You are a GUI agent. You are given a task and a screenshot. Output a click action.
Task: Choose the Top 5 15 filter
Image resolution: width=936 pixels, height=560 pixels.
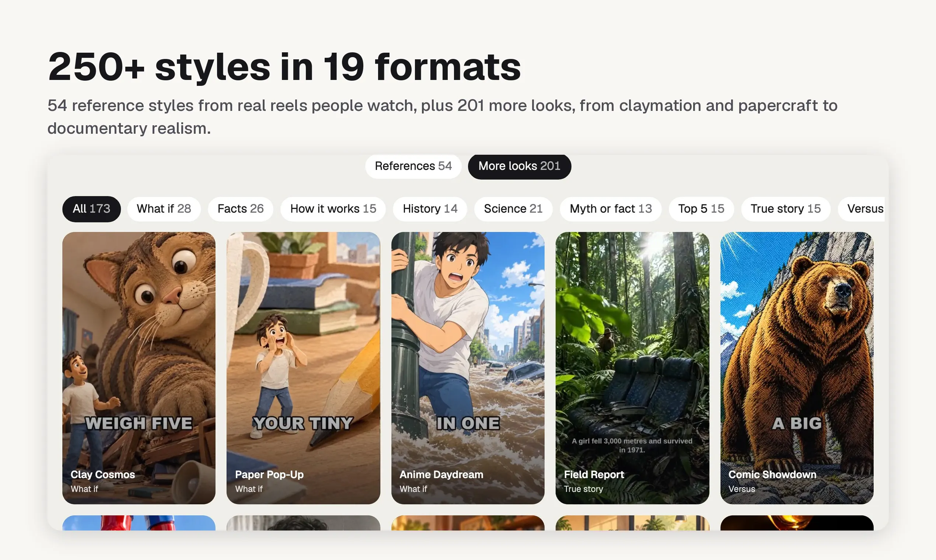[701, 209]
